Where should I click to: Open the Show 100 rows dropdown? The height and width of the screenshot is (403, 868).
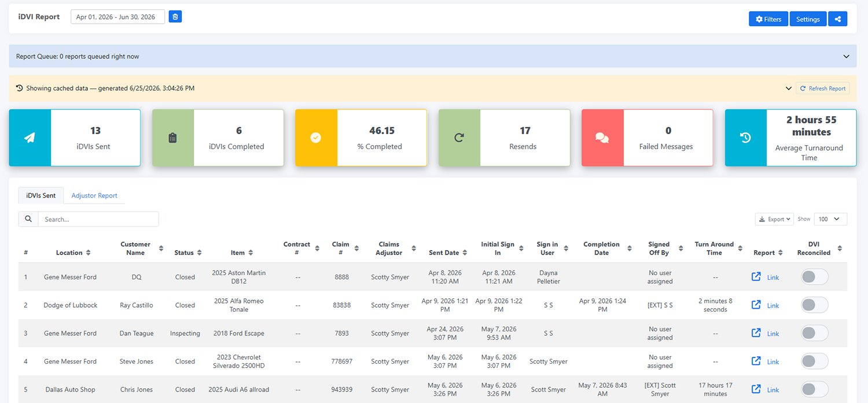tap(830, 219)
